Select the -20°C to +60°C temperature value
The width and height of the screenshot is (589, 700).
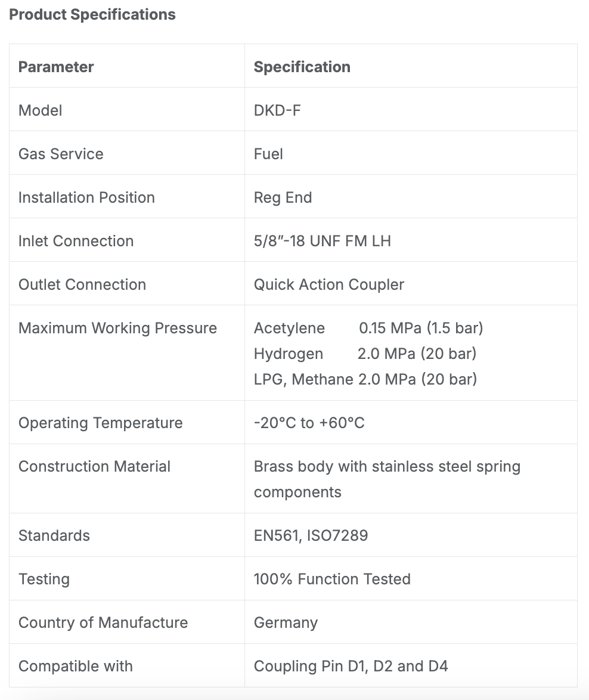[309, 422]
